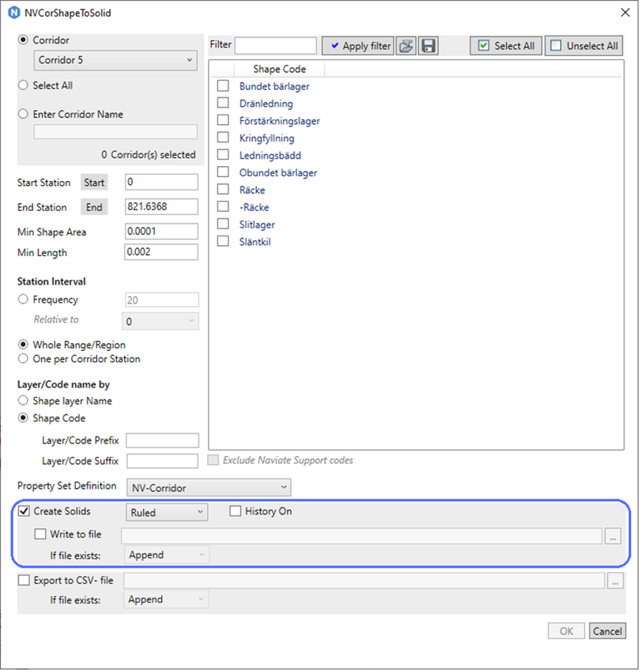Choose Shape layer Name radio button
The height and width of the screenshot is (672, 641).
[23, 401]
